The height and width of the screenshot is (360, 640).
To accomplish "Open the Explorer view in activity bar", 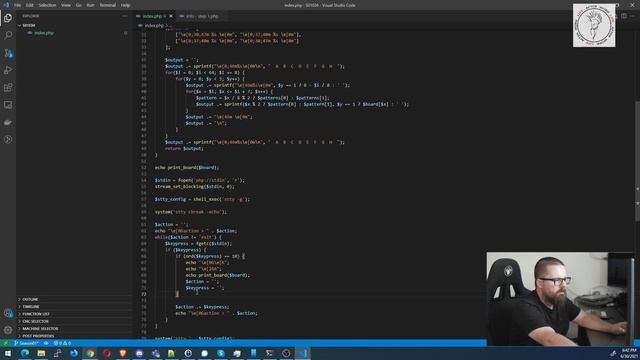I will click(8, 18).
